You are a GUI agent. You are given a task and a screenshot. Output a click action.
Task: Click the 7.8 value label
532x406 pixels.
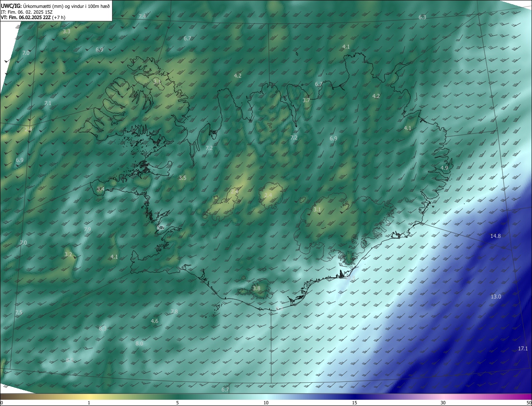pos(174,311)
